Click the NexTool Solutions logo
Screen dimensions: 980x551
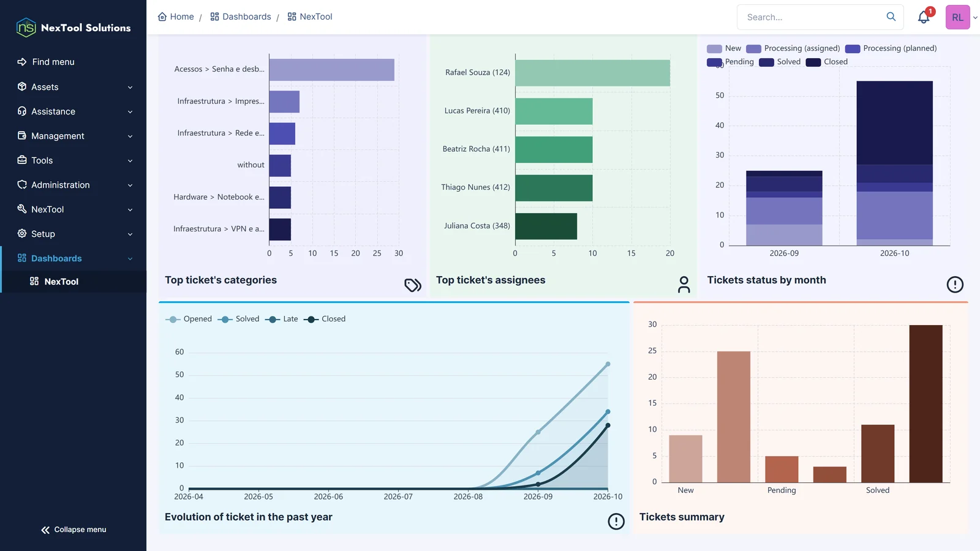pyautogui.click(x=73, y=28)
